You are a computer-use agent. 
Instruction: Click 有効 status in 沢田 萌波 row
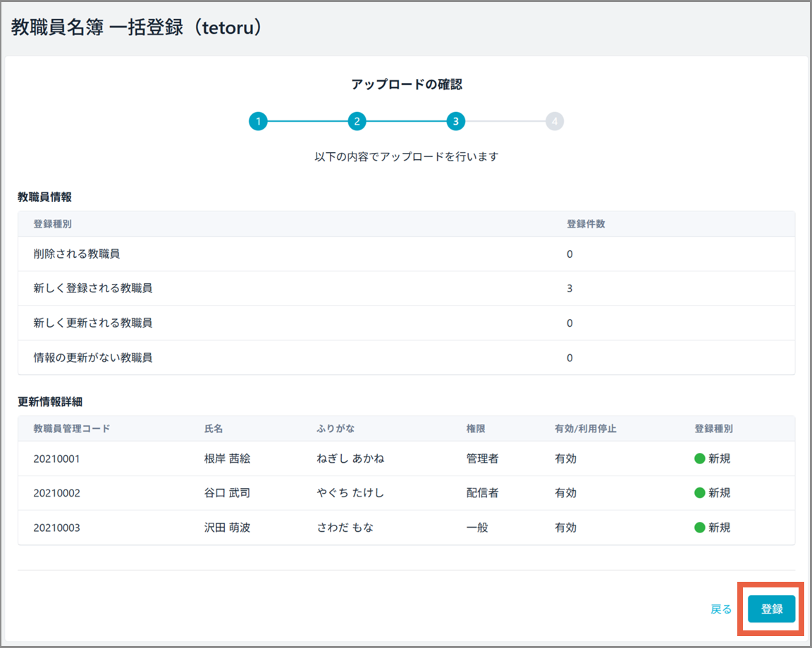(x=565, y=528)
